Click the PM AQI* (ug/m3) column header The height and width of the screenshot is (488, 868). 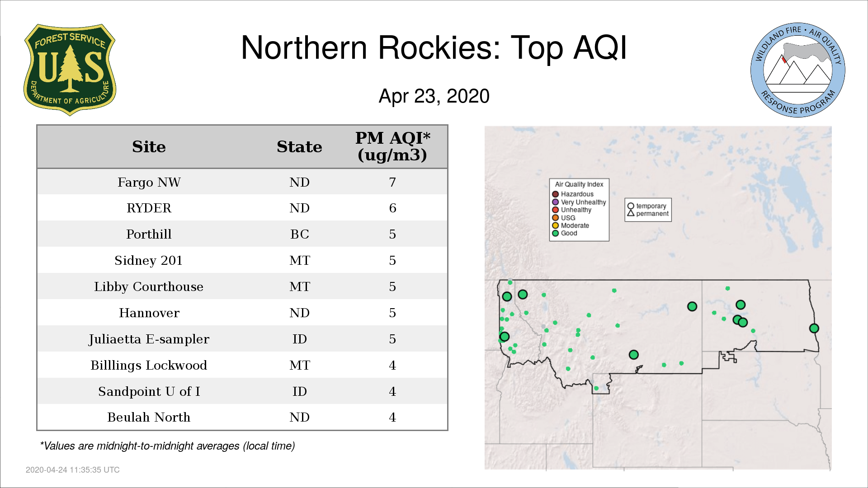[x=392, y=146]
